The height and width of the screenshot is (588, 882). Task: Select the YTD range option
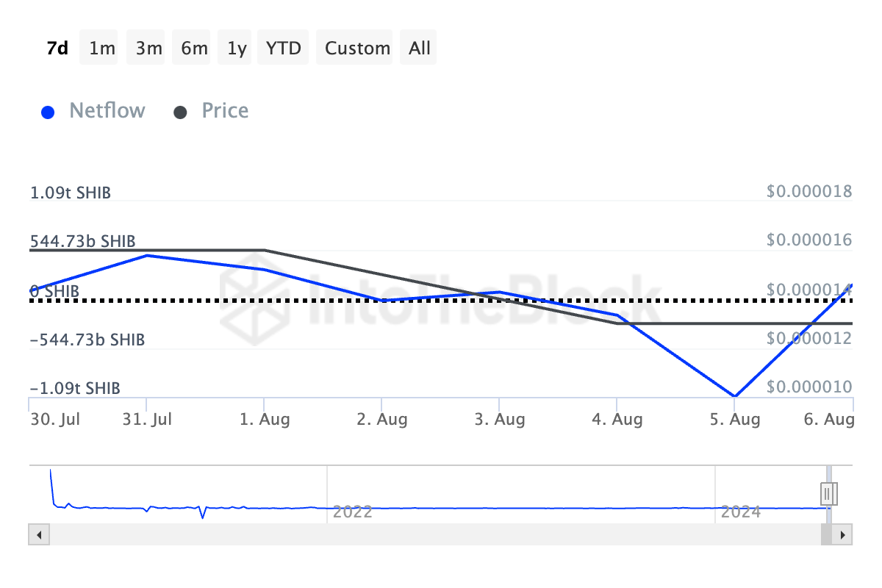point(284,49)
